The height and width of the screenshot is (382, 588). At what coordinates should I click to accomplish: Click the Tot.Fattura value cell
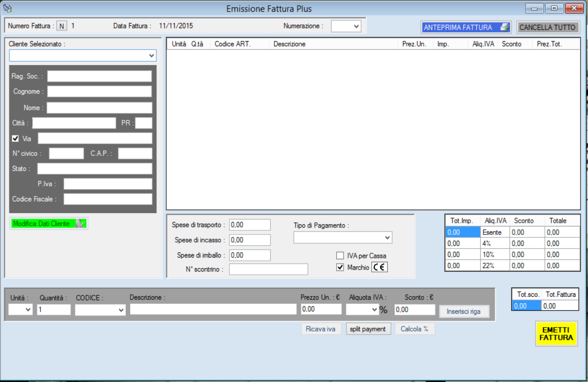click(560, 306)
